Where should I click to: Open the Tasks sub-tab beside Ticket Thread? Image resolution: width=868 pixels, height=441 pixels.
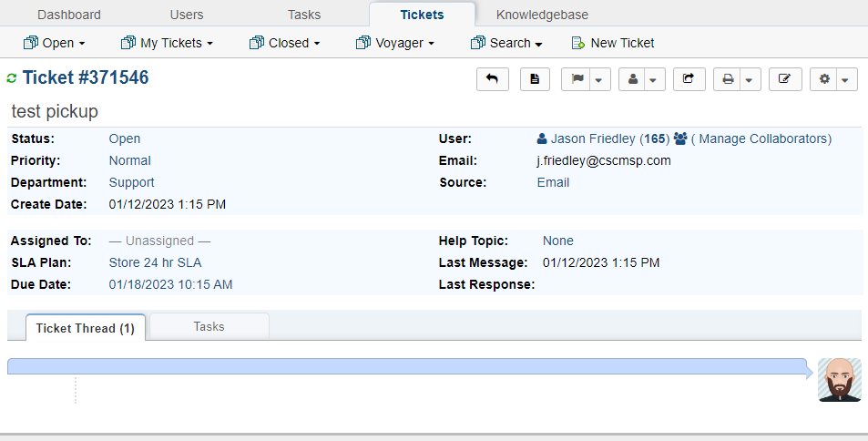[209, 326]
